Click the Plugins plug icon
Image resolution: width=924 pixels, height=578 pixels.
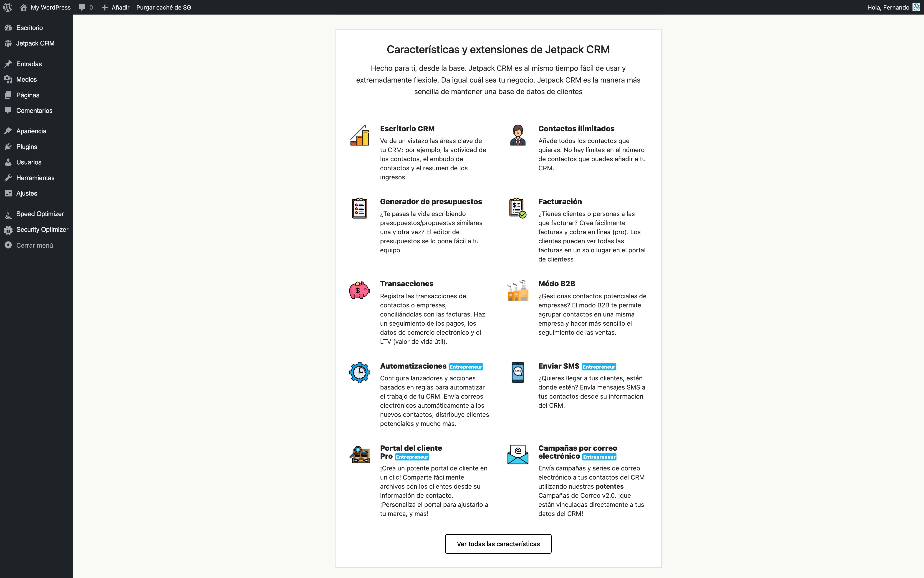tap(8, 146)
